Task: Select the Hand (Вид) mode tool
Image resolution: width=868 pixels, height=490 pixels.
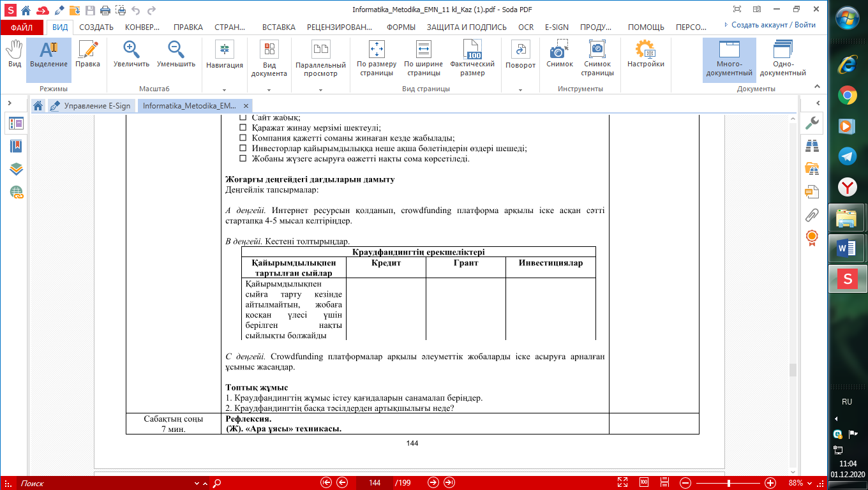Action: [x=14, y=54]
